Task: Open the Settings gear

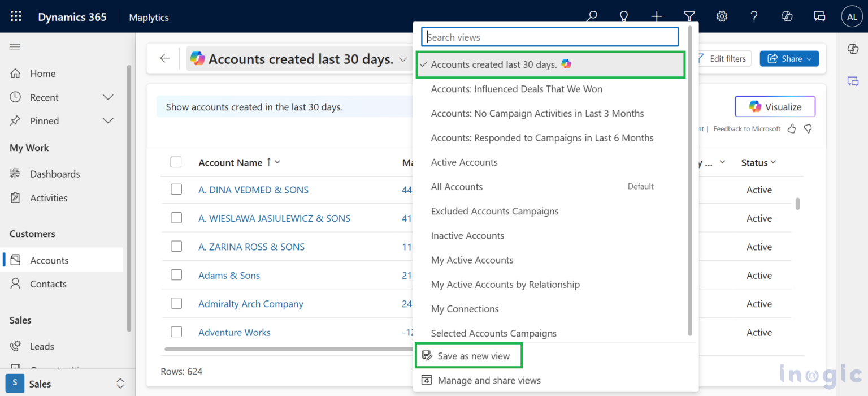Action: [x=722, y=16]
